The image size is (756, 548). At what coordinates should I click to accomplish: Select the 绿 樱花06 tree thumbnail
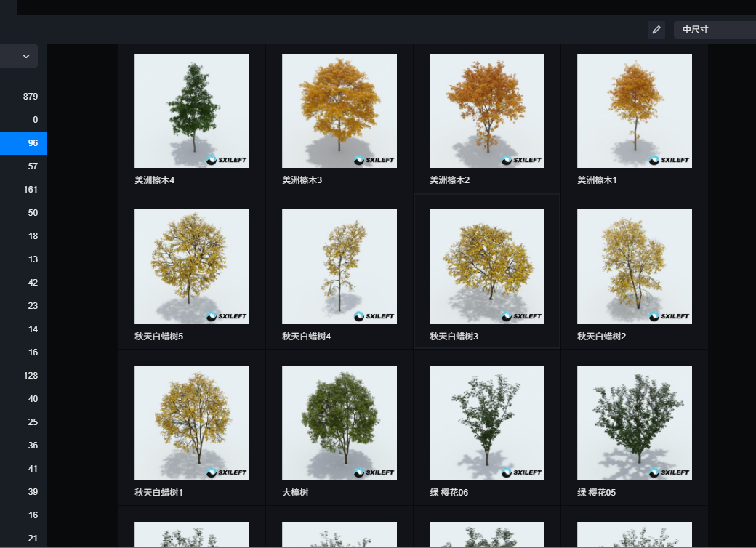click(487, 423)
